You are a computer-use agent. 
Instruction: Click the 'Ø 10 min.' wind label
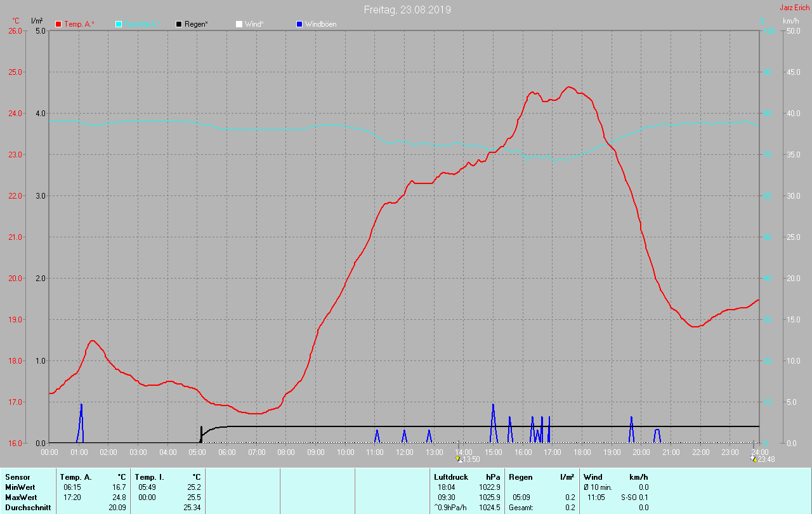(599, 487)
